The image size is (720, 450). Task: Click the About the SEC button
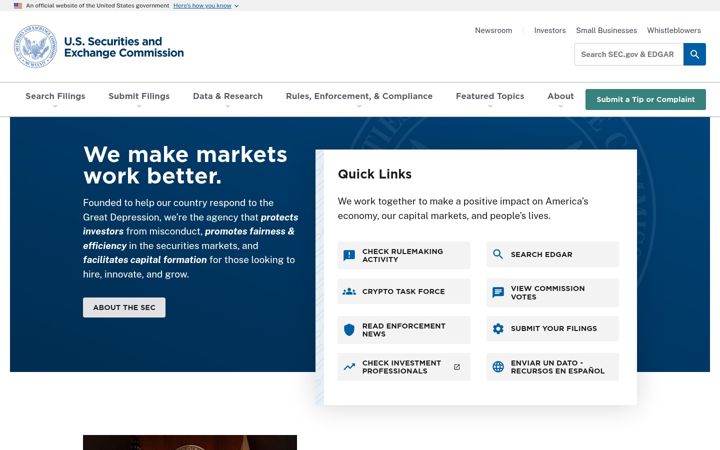124,307
